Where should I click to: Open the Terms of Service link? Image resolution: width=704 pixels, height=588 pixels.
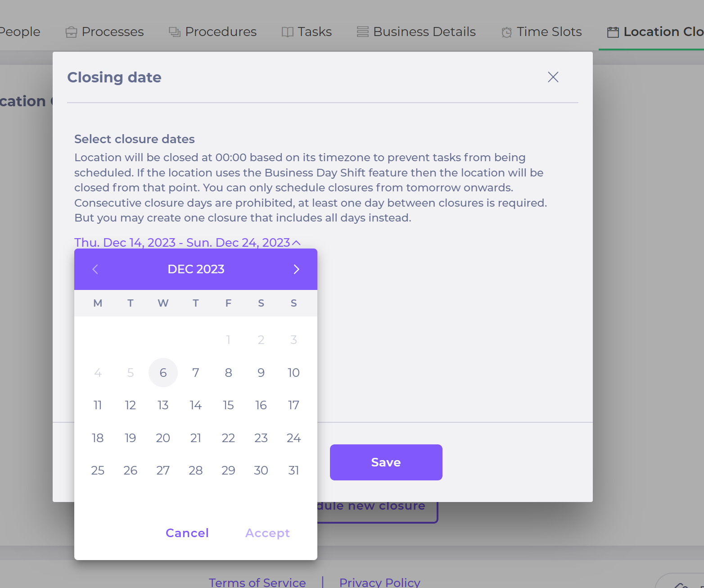point(257,582)
